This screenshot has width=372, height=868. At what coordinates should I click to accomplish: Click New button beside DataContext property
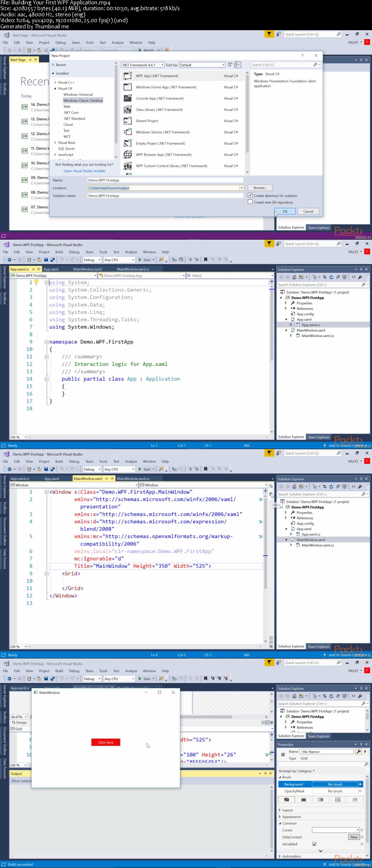coord(354,837)
